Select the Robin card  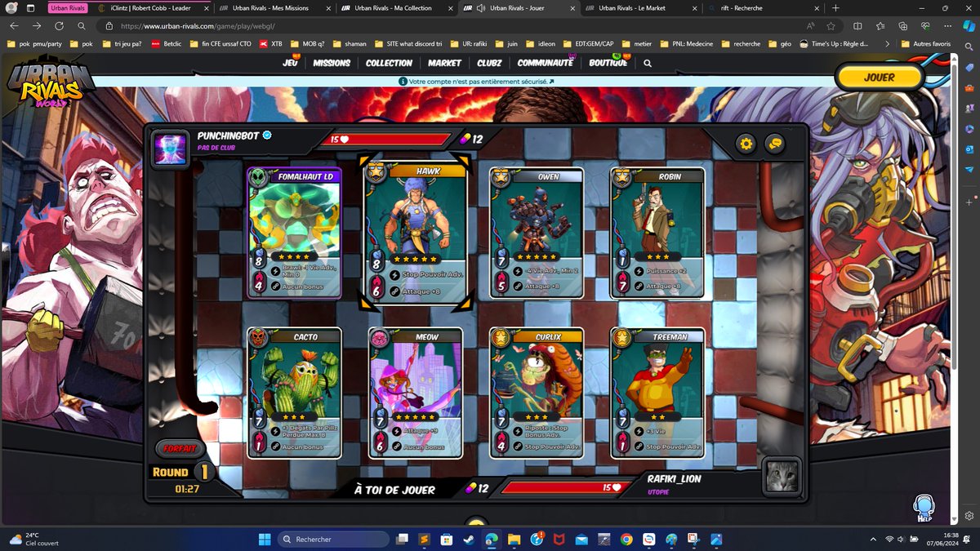(657, 233)
